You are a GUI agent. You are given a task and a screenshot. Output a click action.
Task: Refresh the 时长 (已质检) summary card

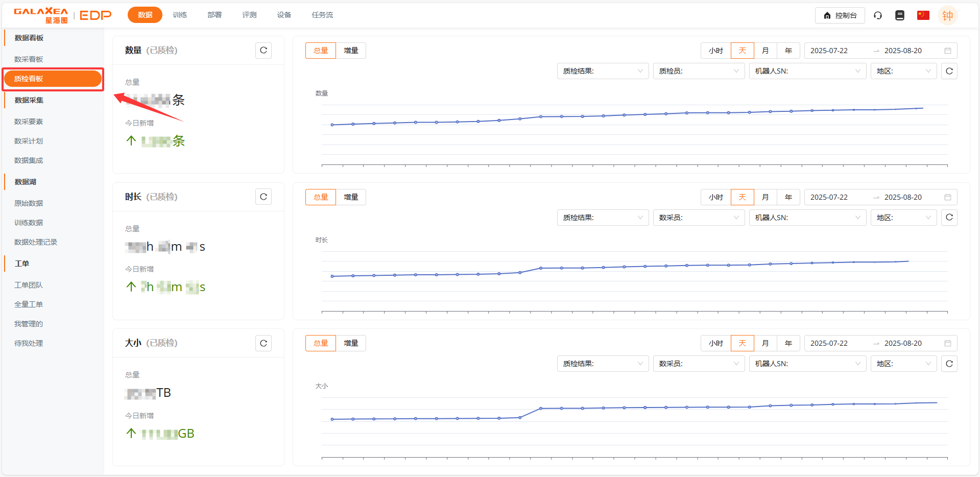coord(263,197)
